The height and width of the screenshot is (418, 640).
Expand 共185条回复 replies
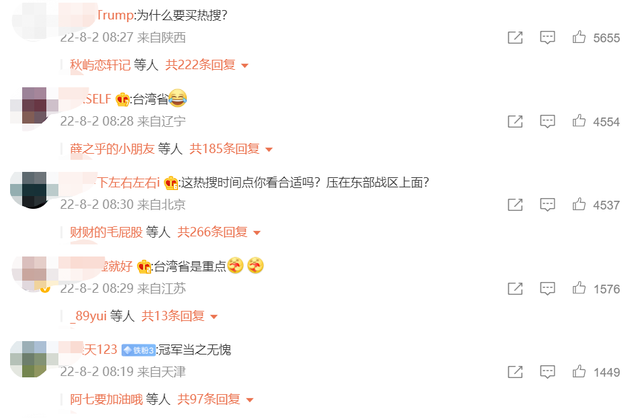point(231,149)
